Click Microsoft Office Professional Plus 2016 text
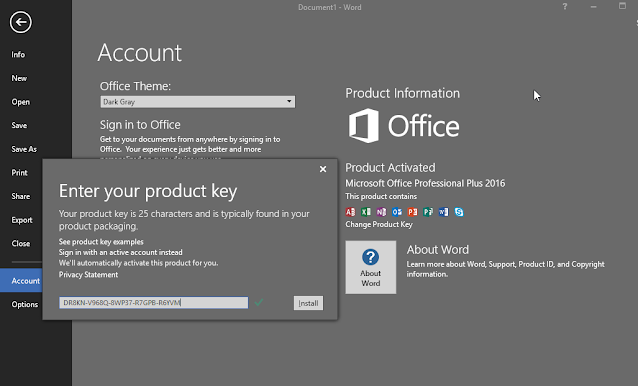The height and width of the screenshot is (386, 638). pos(425,183)
